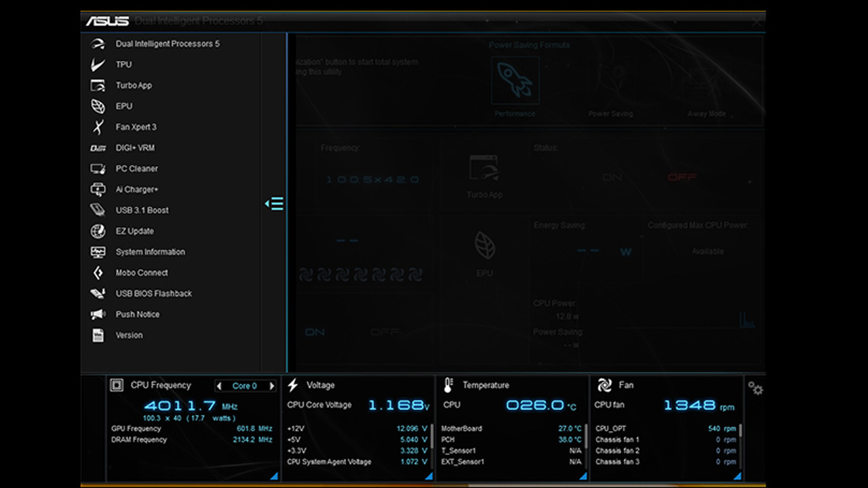
Task: Click the GPU Frequency row
Action: (x=192, y=428)
